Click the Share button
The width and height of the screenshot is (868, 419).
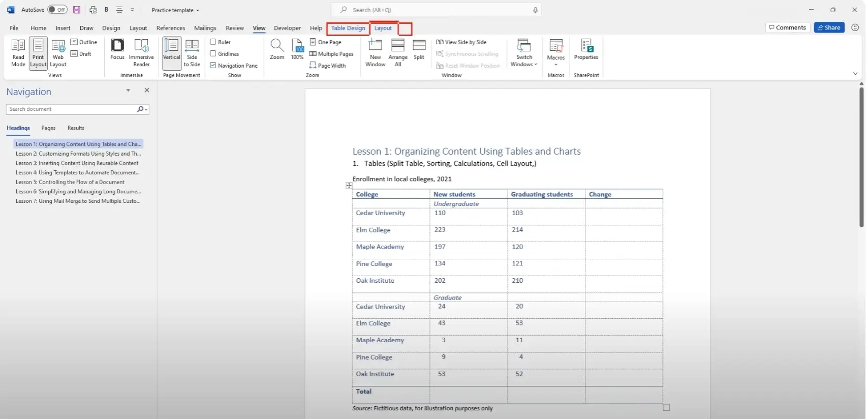829,27
